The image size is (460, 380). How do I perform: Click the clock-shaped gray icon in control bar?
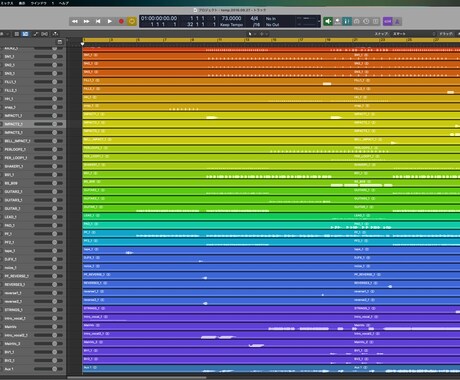pyautogui.click(x=366, y=21)
